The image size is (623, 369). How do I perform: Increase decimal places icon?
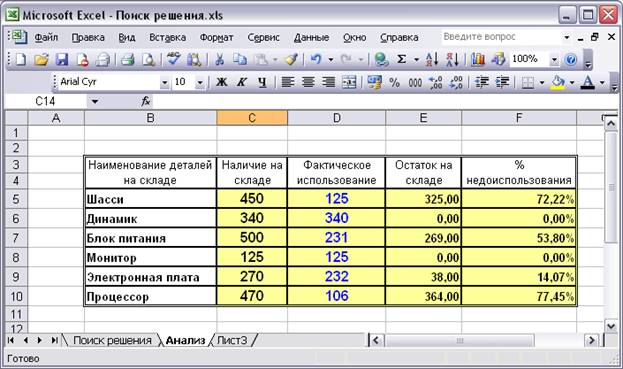[436, 82]
